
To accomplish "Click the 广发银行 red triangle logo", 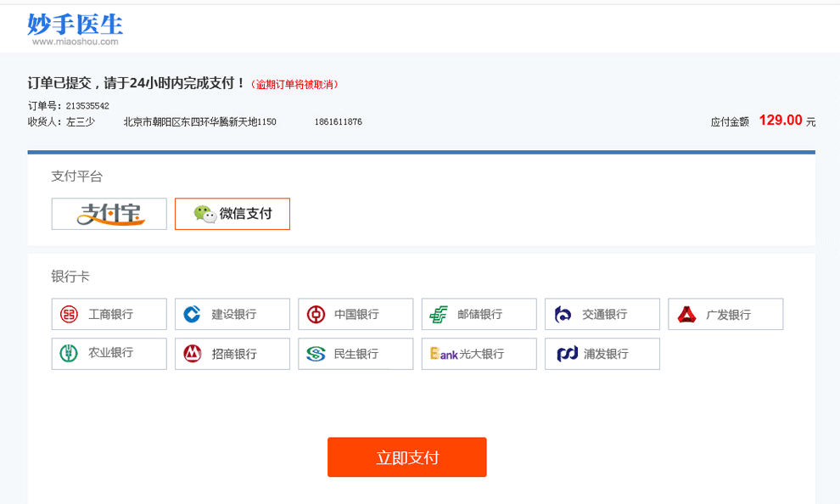I will (x=686, y=314).
